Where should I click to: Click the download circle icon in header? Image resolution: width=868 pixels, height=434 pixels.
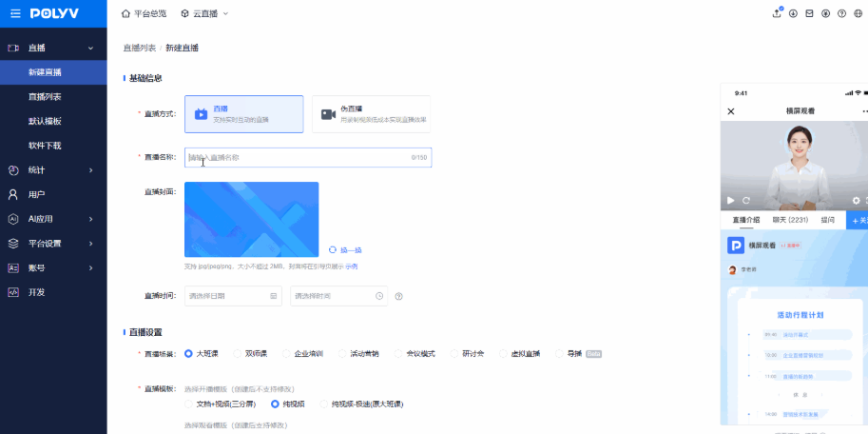(794, 13)
